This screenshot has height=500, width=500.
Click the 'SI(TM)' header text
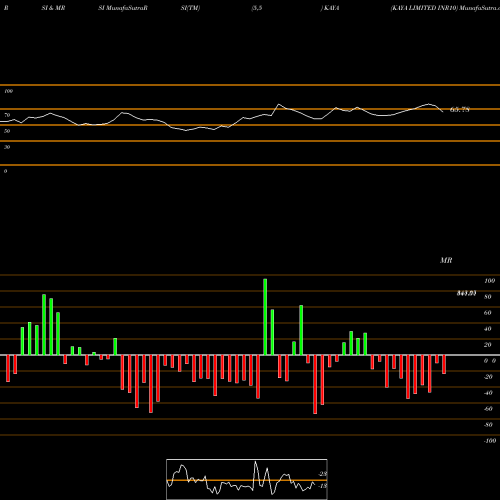[x=190, y=8]
